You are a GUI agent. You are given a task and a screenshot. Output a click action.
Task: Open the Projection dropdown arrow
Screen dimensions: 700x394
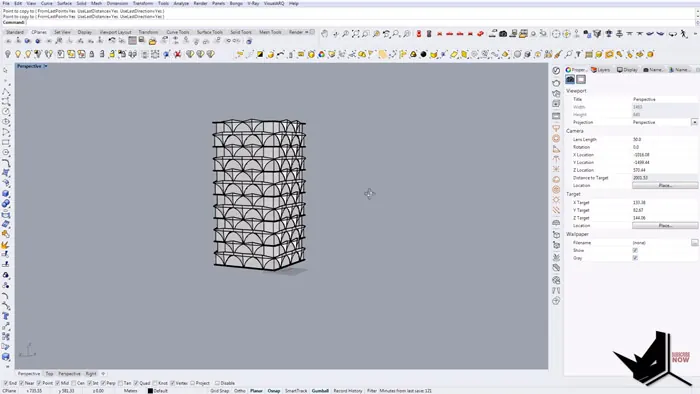(694, 122)
